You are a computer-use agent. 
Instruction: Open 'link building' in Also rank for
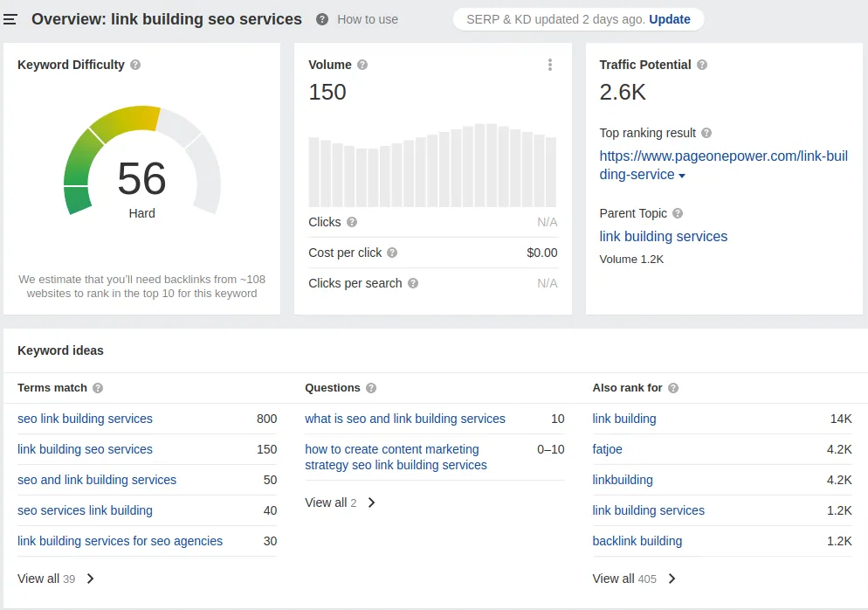[623, 419]
